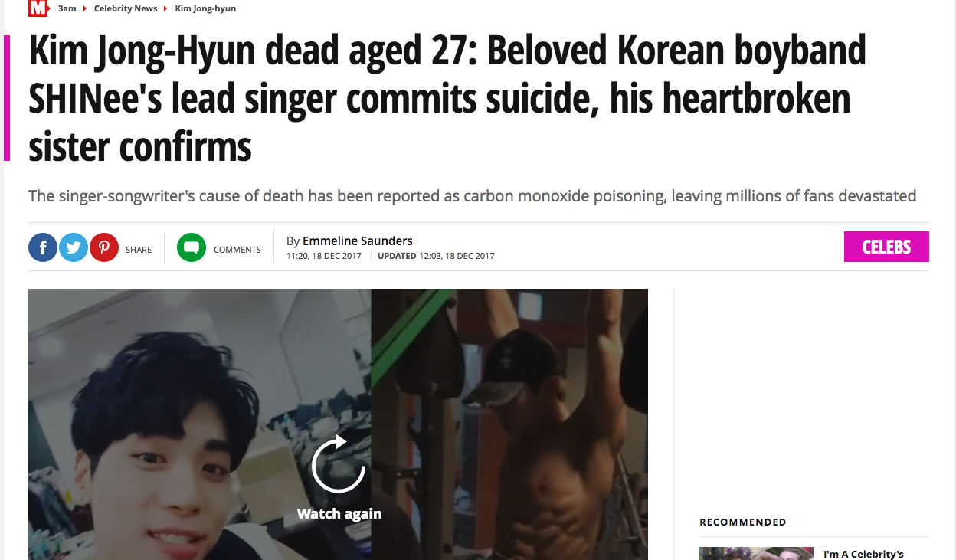Open the green comments bubble icon

pos(192,247)
